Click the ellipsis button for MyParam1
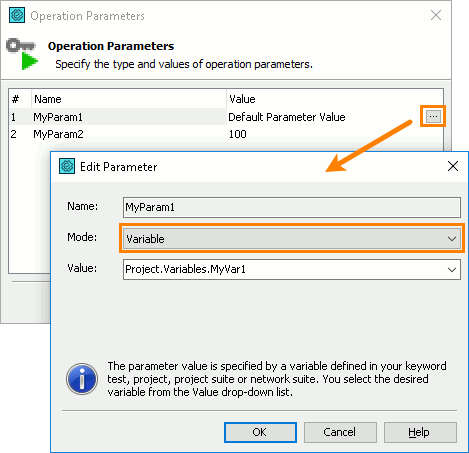Image resolution: width=469 pixels, height=453 pixels. click(433, 116)
